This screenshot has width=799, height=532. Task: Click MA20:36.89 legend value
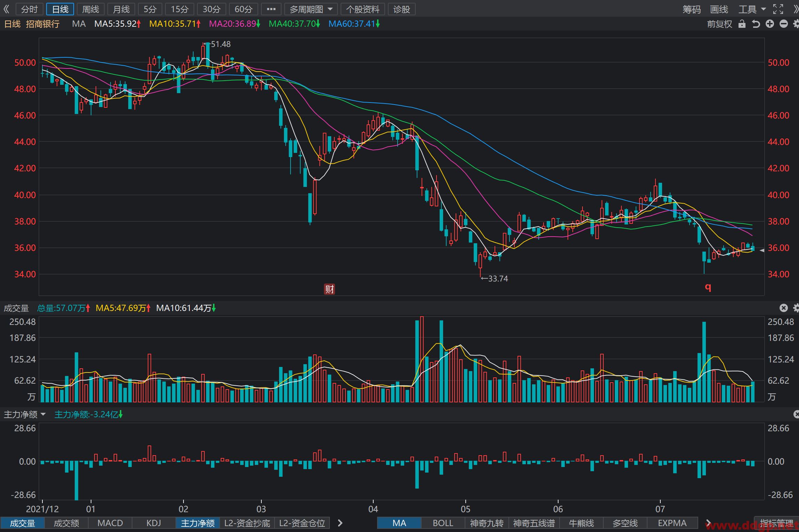[x=235, y=24]
